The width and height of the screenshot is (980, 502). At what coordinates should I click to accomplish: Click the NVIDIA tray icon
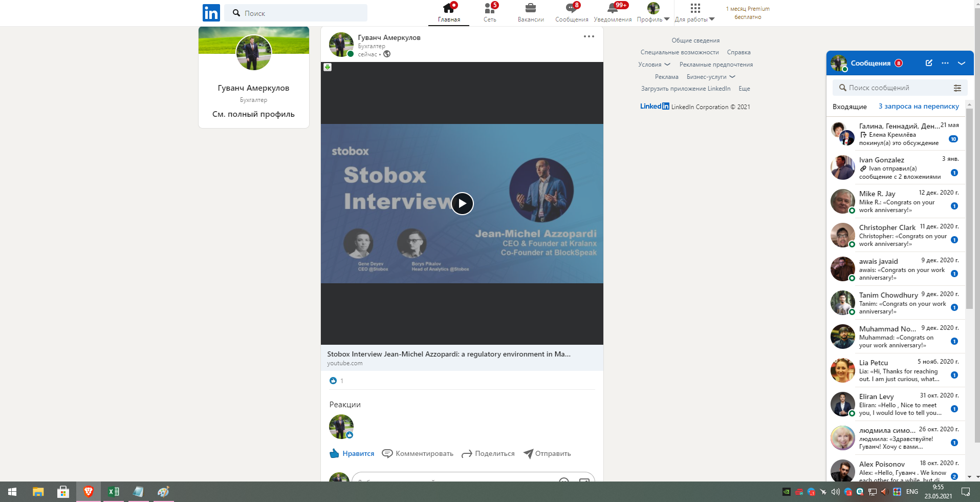click(x=787, y=492)
